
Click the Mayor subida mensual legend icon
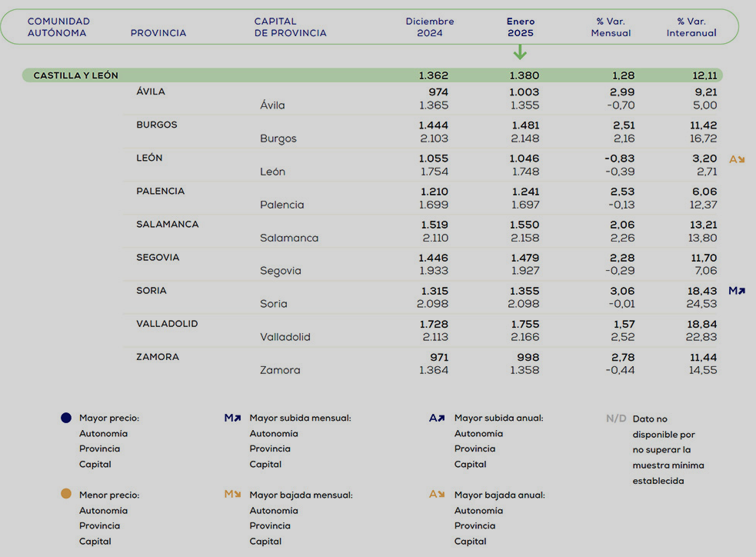[x=232, y=419]
